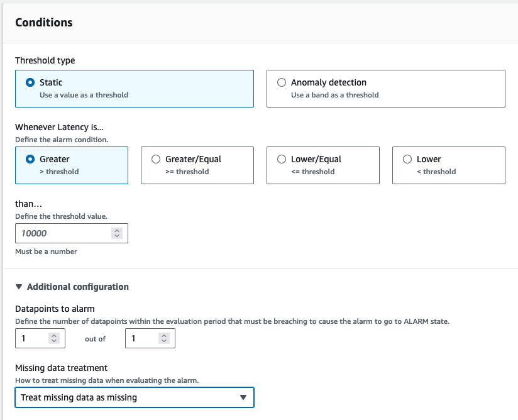518x420 pixels.
Task: Click the '<= threshold' subtitle text
Action: click(x=313, y=172)
